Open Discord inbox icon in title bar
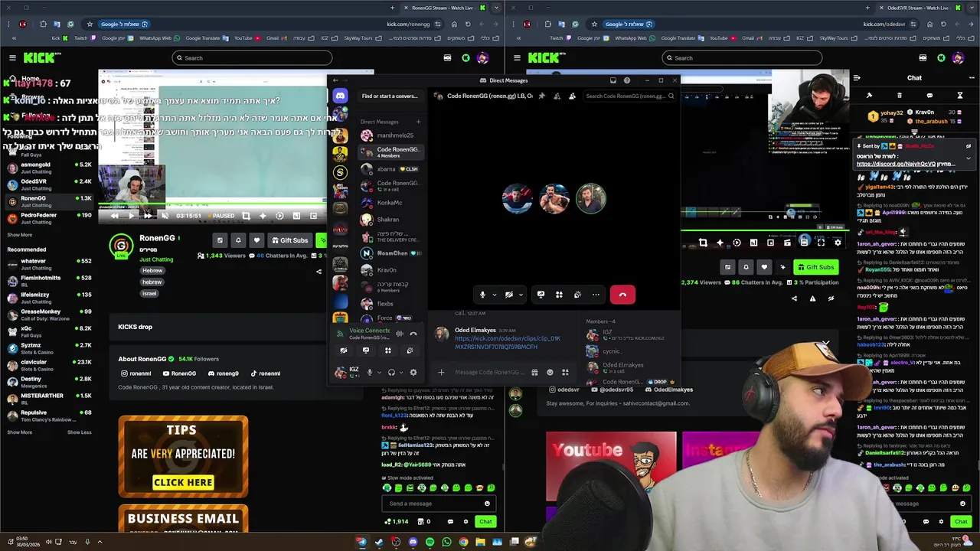This screenshot has height=551, width=980. tap(612, 80)
